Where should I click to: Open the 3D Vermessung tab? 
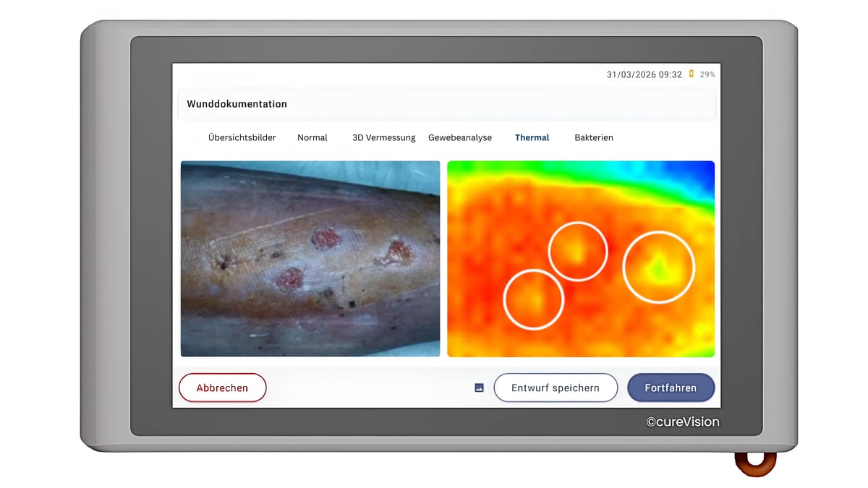click(x=384, y=137)
